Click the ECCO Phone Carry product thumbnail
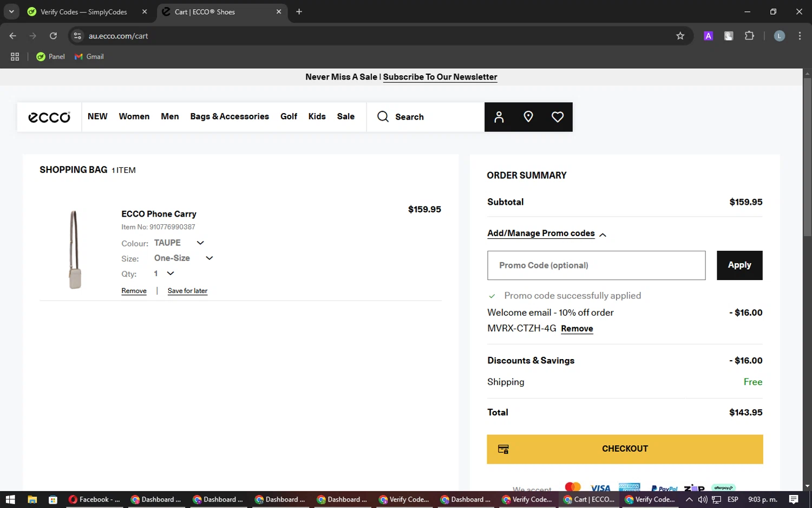The height and width of the screenshot is (508, 812). [75, 250]
